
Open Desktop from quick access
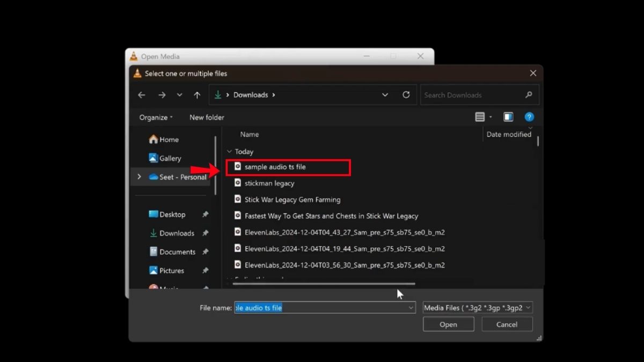(x=167, y=215)
